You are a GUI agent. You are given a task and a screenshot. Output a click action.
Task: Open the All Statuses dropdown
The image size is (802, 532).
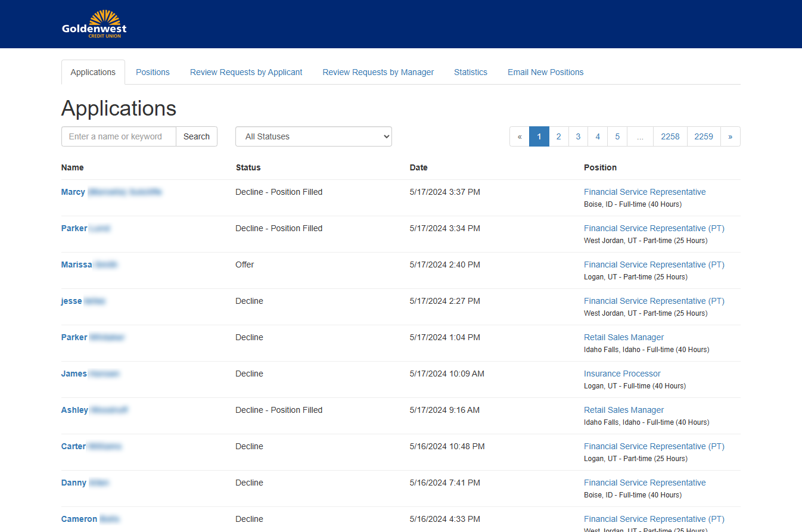(x=313, y=136)
